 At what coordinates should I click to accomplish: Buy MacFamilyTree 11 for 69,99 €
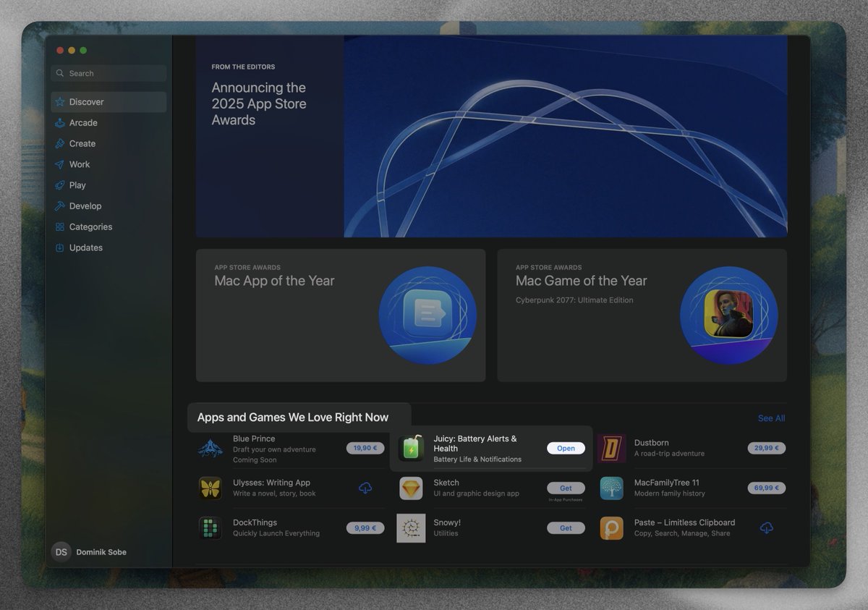[x=767, y=488]
